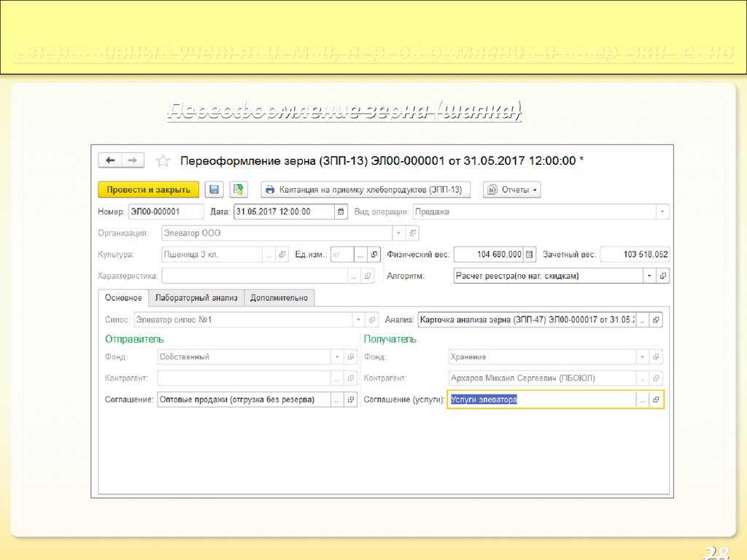Click the post document icon next to save
The image size is (747, 560).
pos(239,190)
